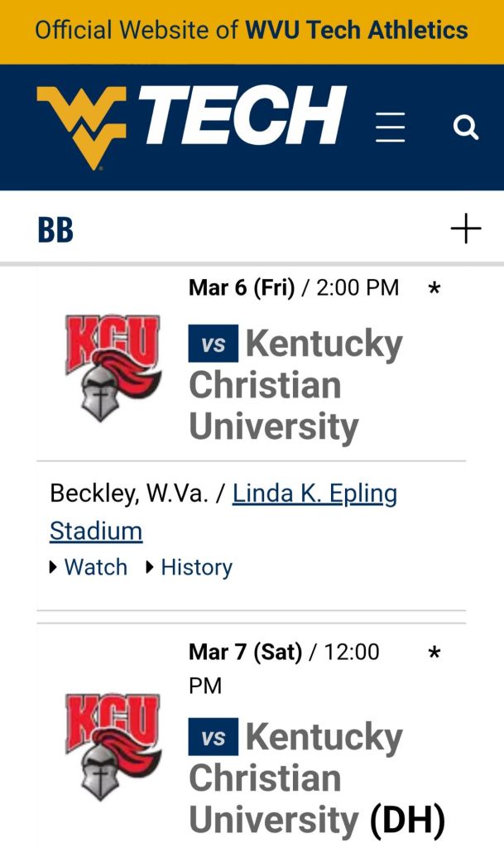Open the hamburger navigation menu

click(x=390, y=128)
